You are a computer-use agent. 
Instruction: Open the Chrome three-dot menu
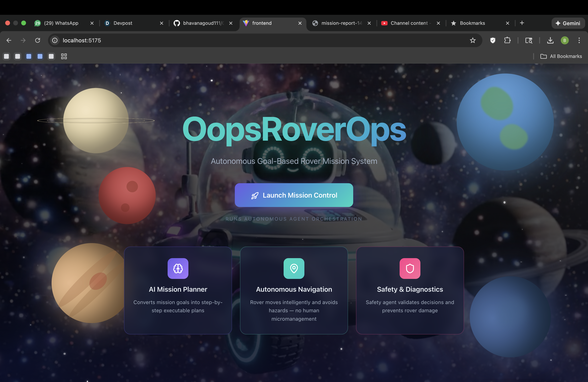pos(579,40)
